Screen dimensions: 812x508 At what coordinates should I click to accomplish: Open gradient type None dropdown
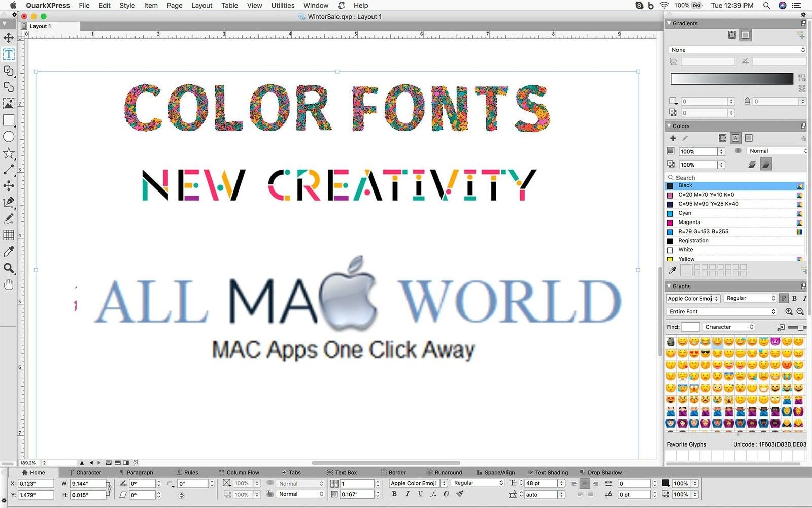(737, 50)
